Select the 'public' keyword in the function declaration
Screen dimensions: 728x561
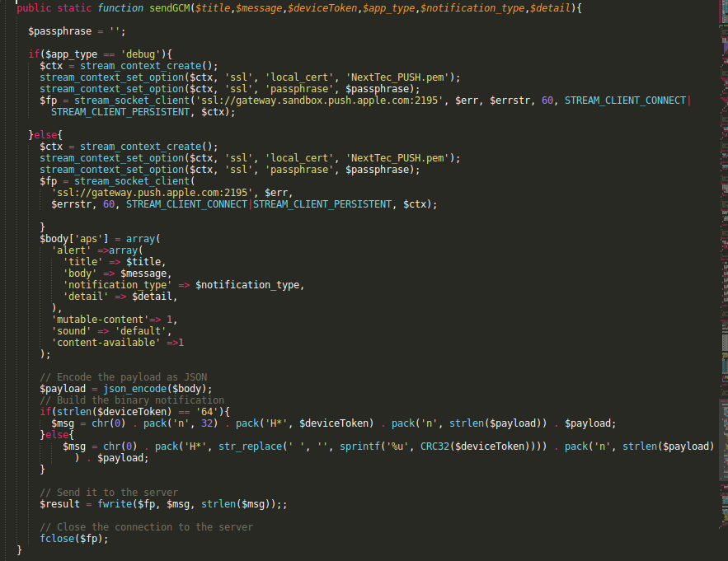[x=34, y=8]
